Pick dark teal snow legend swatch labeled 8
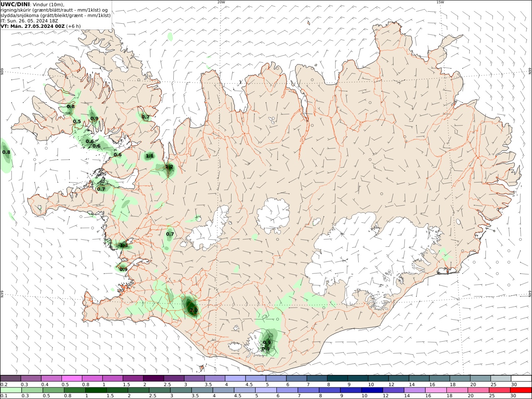Screen dimensions: 532x399 [x=337, y=379]
